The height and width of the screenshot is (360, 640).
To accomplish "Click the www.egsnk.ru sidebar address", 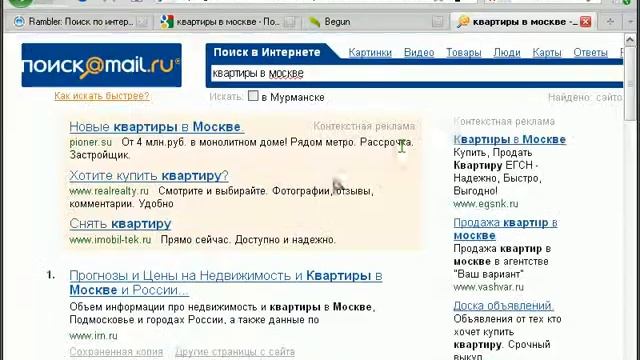I will 486,204.
